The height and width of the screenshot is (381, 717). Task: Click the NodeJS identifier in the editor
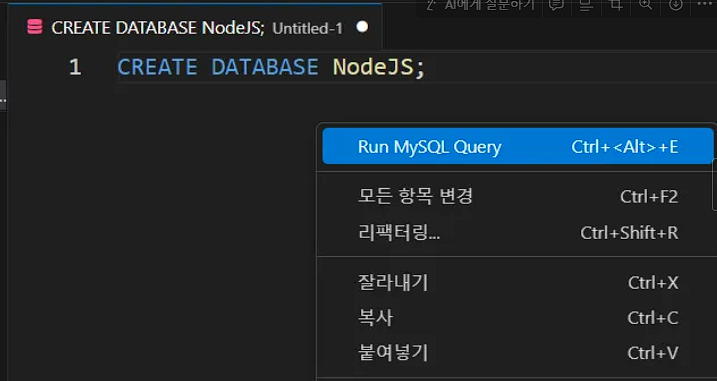(374, 67)
